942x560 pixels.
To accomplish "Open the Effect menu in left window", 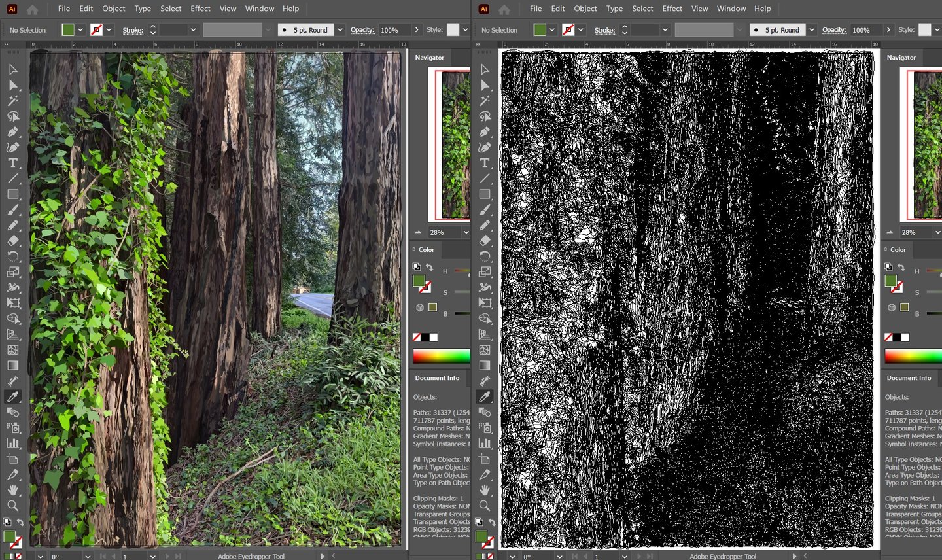I will click(x=200, y=9).
